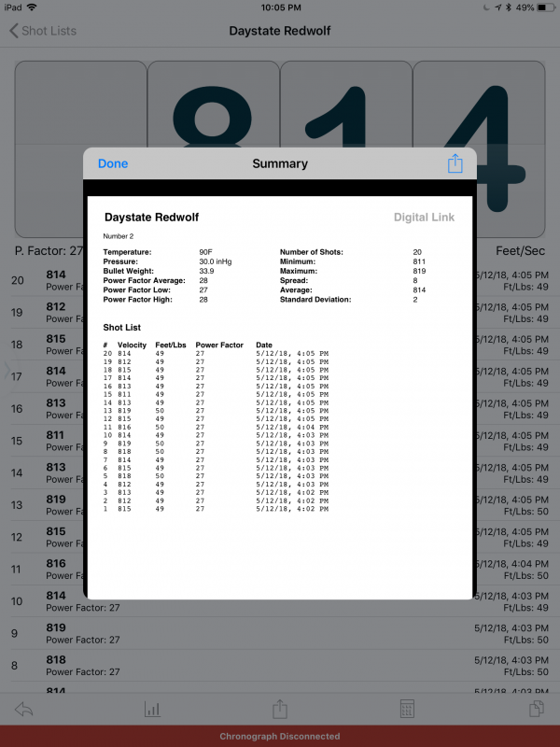This screenshot has height=747, width=560.
Task: Open the bar chart graph view
Action: (x=152, y=710)
